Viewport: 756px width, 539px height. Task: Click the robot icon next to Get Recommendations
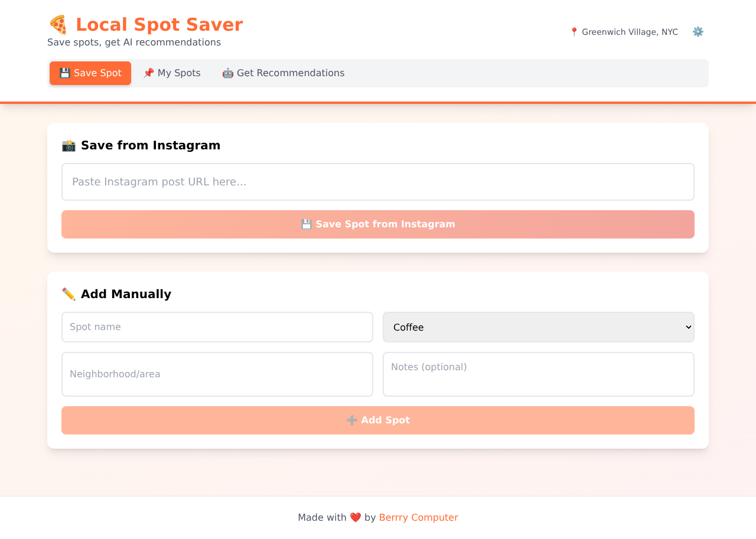[x=227, y=73]
